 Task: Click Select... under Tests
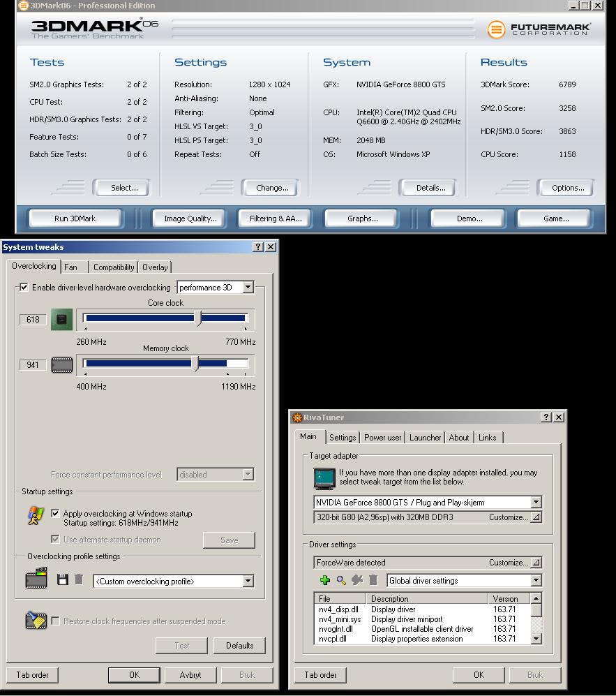[x=121, y=188]
